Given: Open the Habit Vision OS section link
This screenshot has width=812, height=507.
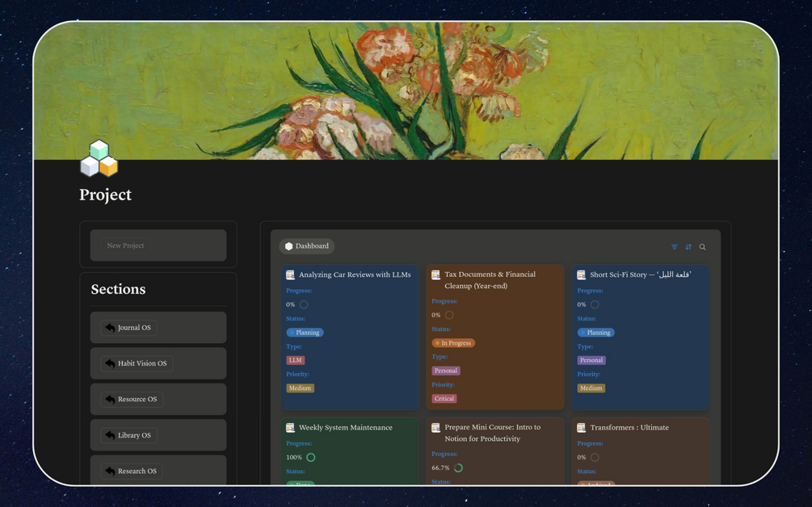Looking at the screenshot, I should point(137,363).
